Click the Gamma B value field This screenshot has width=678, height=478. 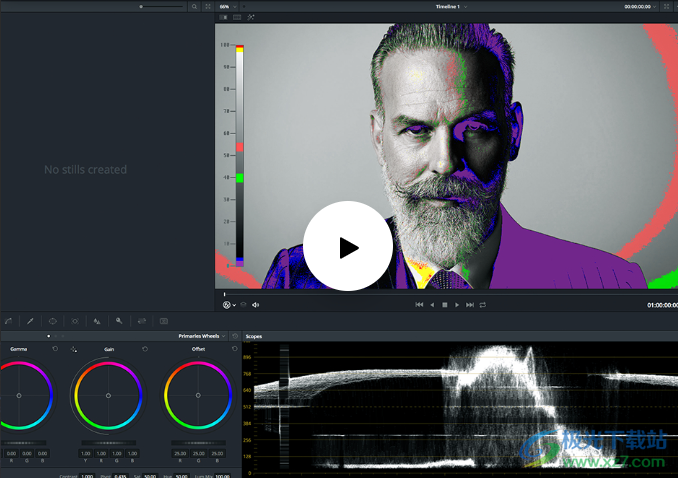[x=42, y=453]
